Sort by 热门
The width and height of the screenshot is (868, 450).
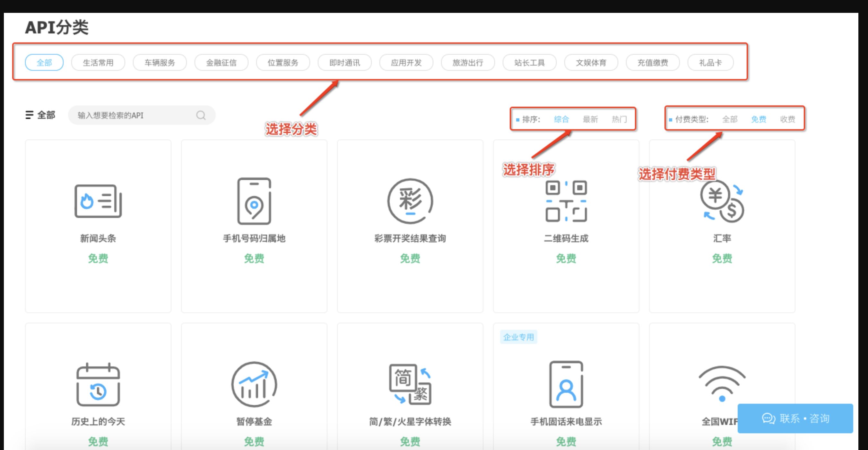pyautogui.click(x=619, y=119)
